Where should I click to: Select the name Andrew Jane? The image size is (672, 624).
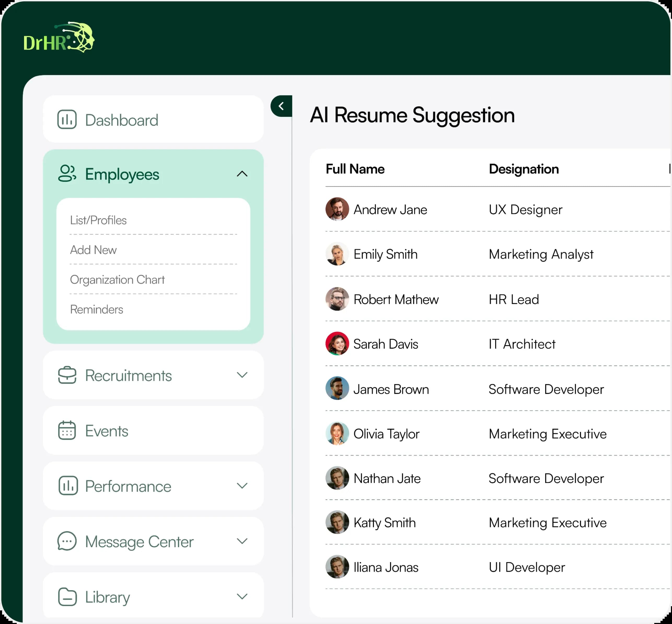pos(390,210)
